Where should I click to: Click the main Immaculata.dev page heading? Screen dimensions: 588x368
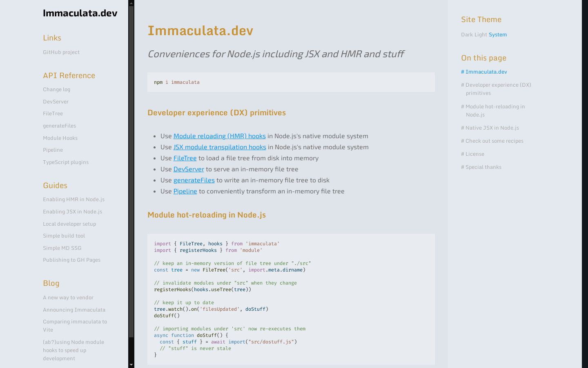(200, 31)
